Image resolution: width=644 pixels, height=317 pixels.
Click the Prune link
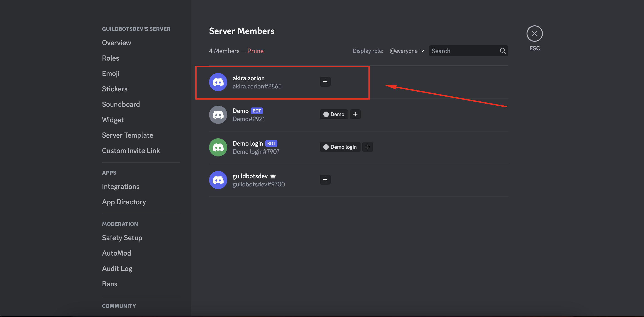click(x=255, y=51)
